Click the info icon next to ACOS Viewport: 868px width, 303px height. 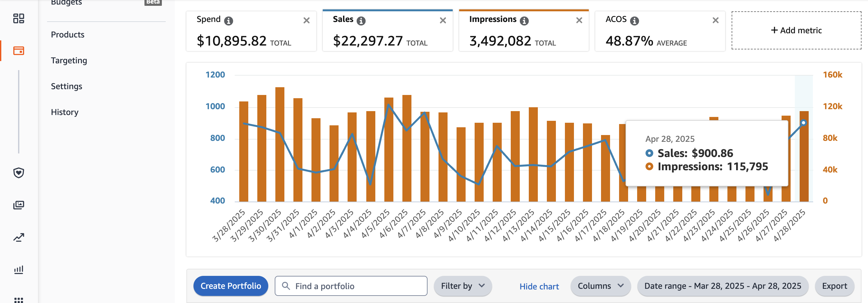click(635, 21)
